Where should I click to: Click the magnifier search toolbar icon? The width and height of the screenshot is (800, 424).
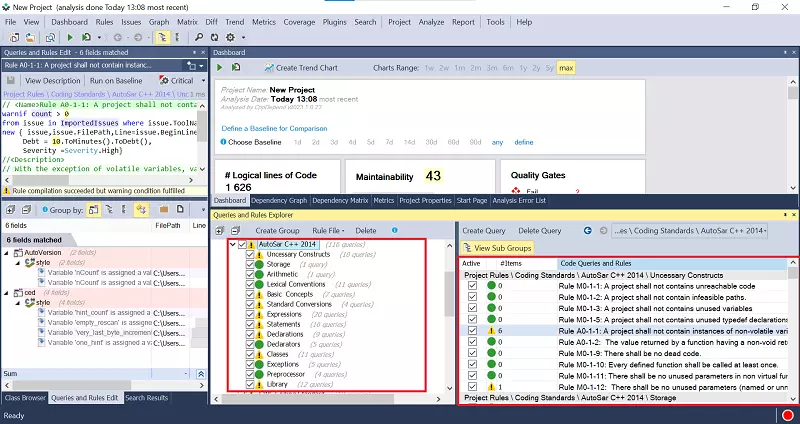point(198,37)
